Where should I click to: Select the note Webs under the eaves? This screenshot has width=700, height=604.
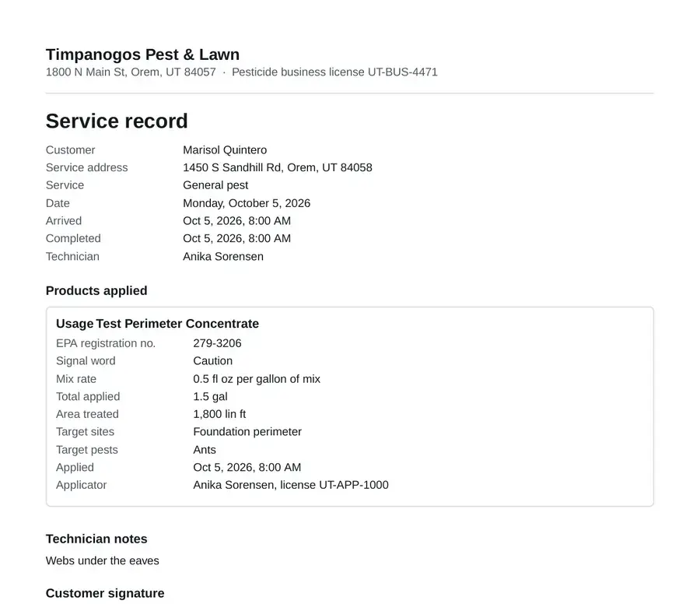tap(102, 560)
